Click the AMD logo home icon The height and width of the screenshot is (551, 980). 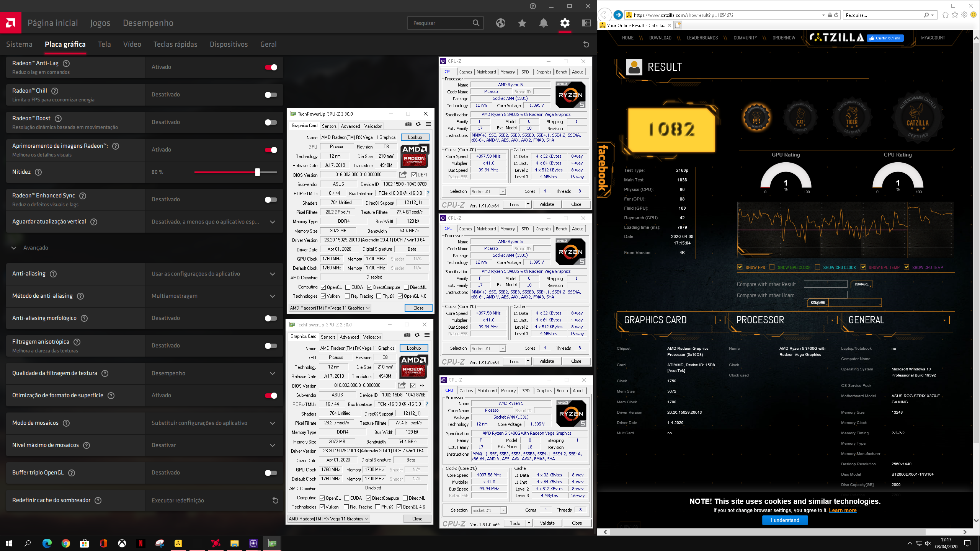[x=11, y=23]
